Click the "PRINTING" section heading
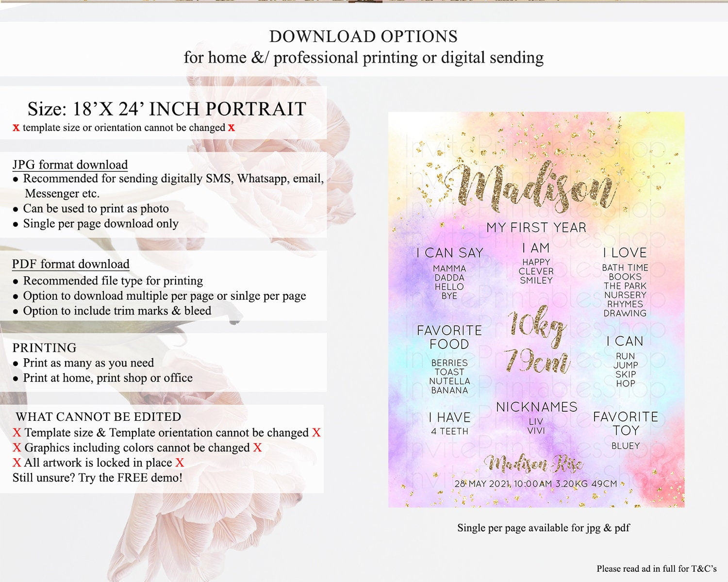This screenshot has width=728, height=582. 45,348
